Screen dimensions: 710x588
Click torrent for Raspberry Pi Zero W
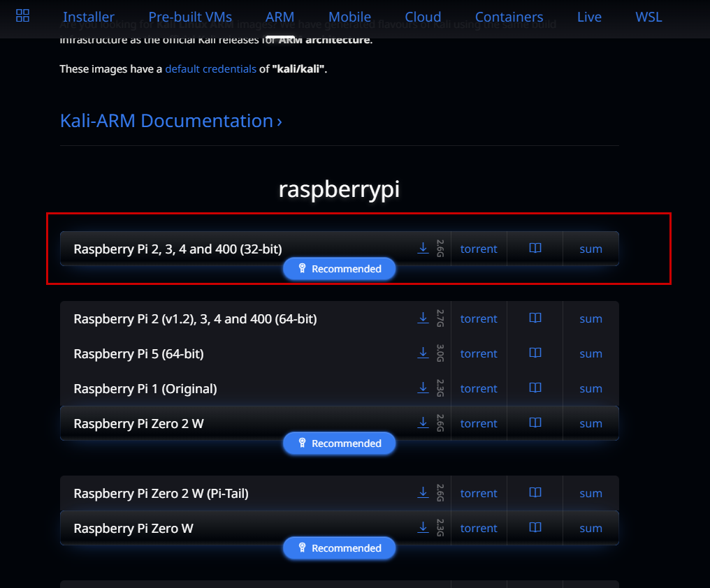coord(479,528)
